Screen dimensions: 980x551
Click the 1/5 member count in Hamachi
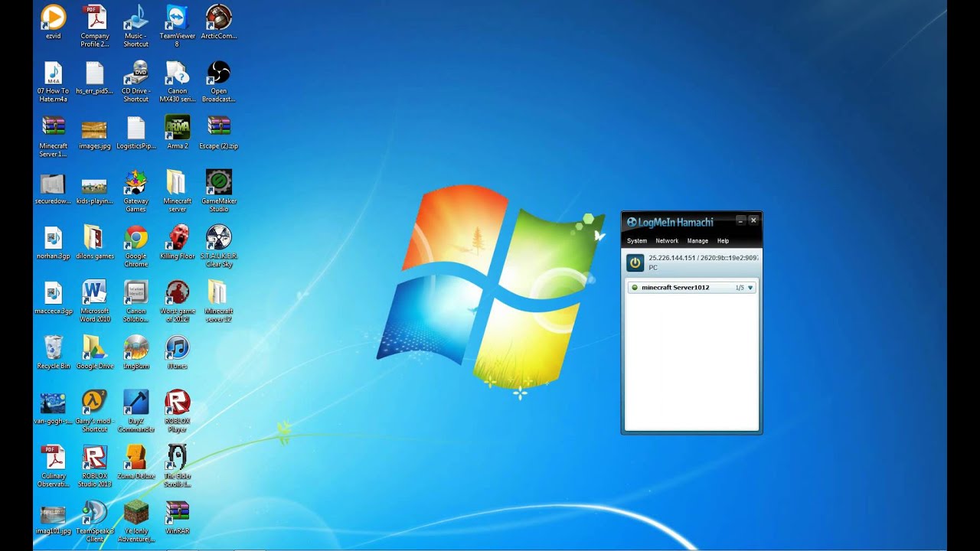coord(740,288)
